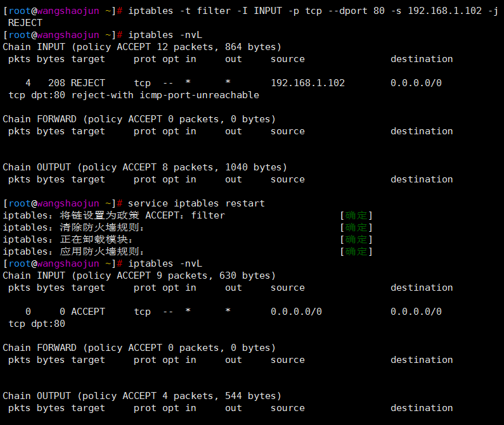The height and width of the screenshot is (425, 504).
Task: Click the 'service iptables restart' command
Action: (197, 203)
